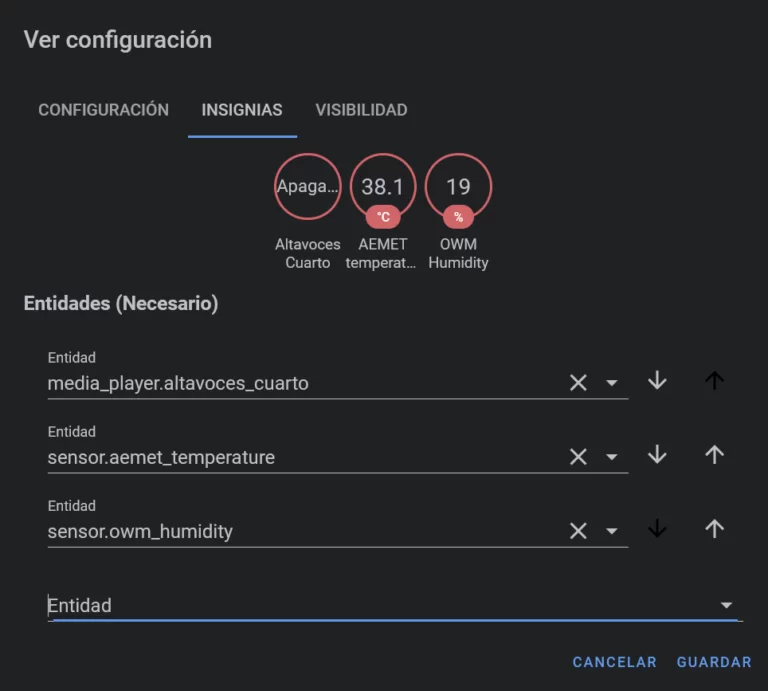Move sensor.aemet_temperature entity up
768x691 pixels.
pos(714,455)
